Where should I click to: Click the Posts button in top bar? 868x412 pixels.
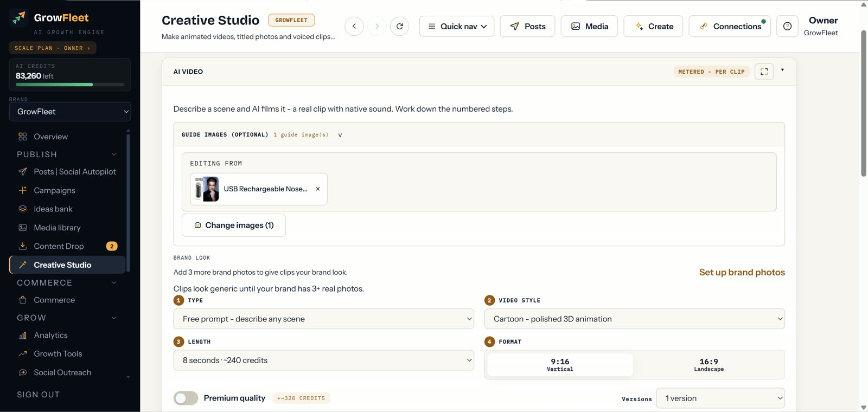527,26
